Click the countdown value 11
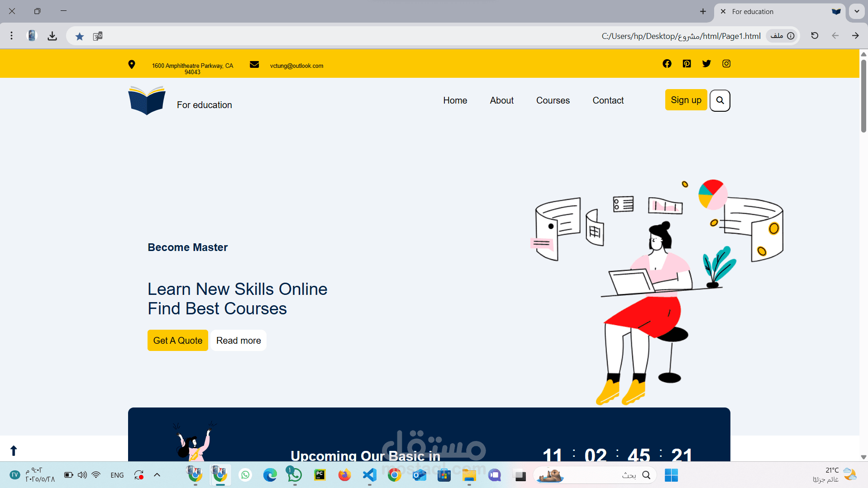This screenshot has width=868, height=488. [552, 455]
